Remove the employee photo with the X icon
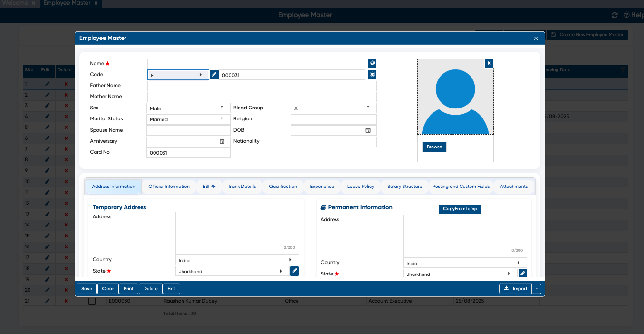The height and width of the screenshot is (334, 644). [489, 63]
